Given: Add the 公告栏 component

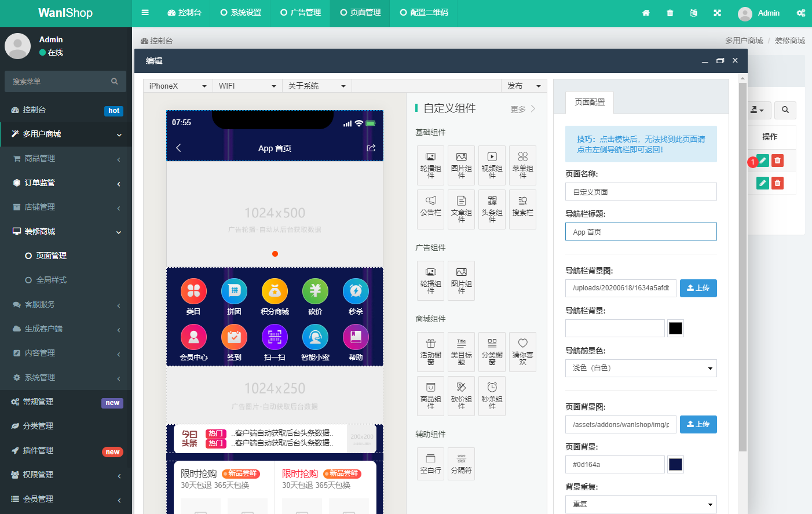Looking at the screenshot, I should [x=430, y=209].
